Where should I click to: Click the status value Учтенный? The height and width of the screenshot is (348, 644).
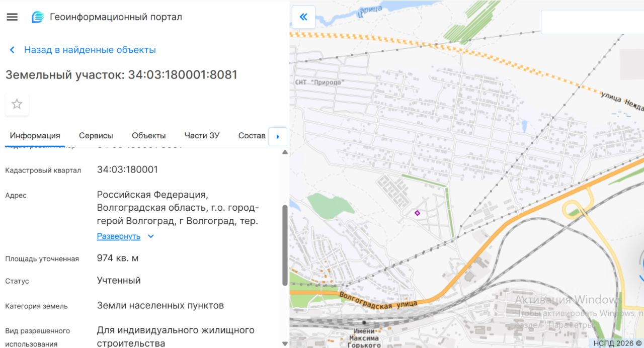(x=119, y=281)
